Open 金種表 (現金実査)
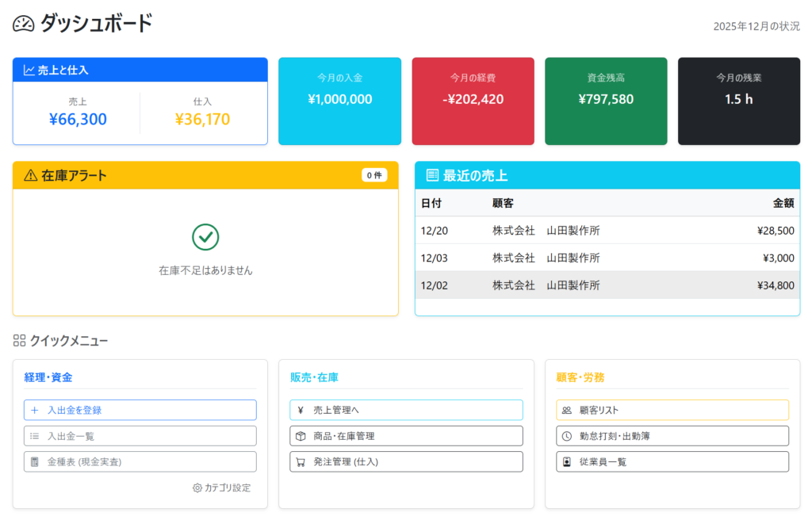The width and height of the screenshot is (812, 520). tap(140, 461)
